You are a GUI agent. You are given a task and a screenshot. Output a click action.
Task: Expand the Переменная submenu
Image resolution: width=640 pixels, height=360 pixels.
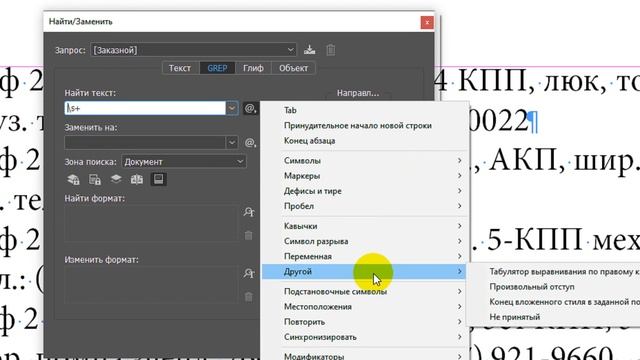pos(365,256)
